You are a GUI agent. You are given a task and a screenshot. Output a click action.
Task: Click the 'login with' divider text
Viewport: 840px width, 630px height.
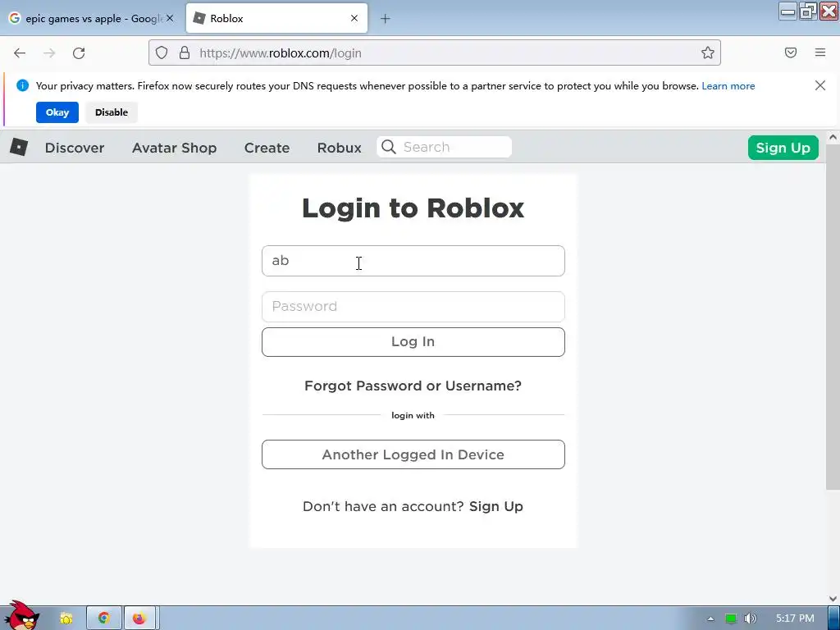tap(413, 415)
